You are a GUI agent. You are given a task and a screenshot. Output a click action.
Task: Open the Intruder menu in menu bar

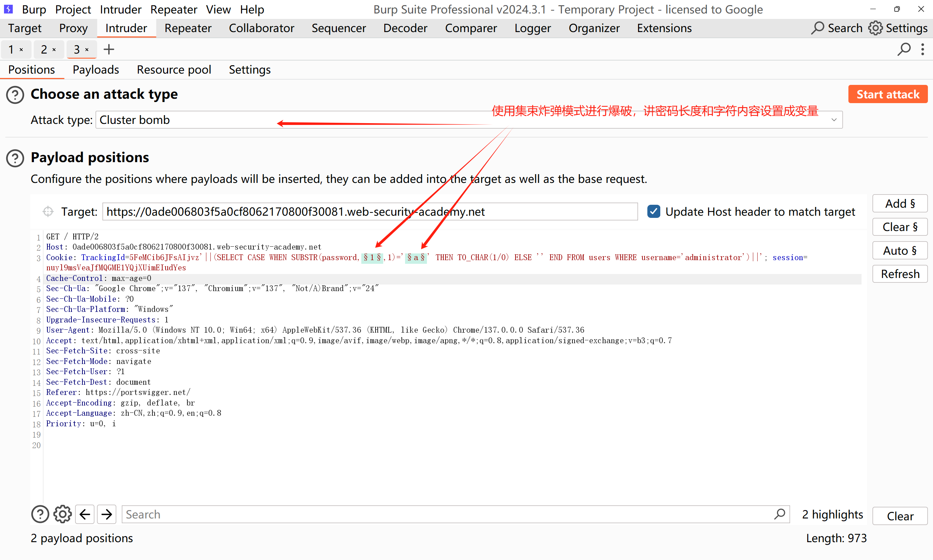point(120,9)
